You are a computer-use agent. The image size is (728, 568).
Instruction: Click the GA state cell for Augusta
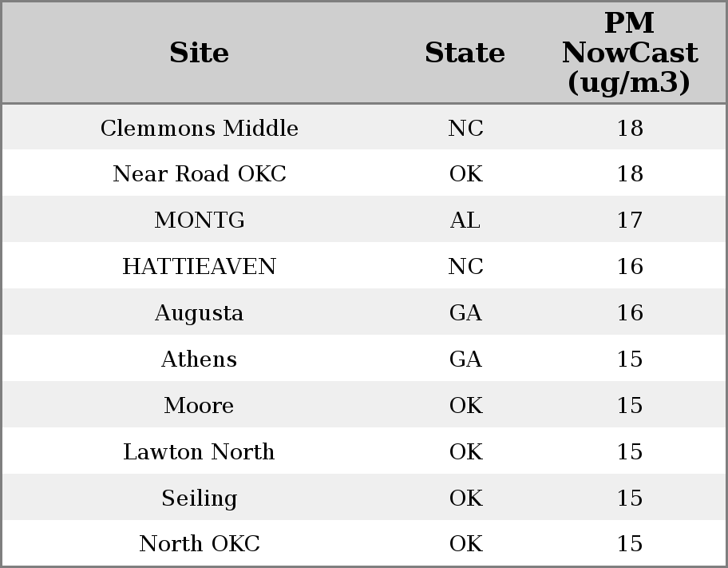pyautogui.click(x=465, y=313)
